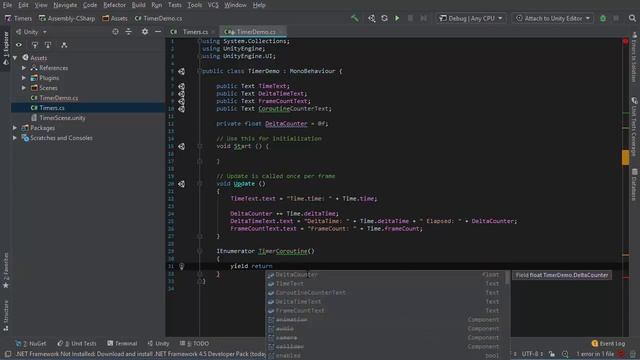
Task: Open the Structure side tool tab
Action: 5,316
